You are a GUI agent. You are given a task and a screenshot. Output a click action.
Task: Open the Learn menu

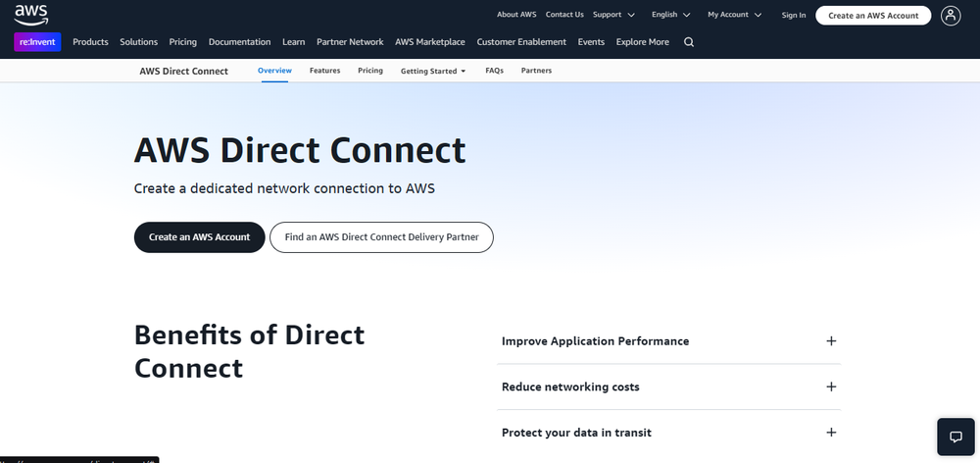tap(294, 42)
